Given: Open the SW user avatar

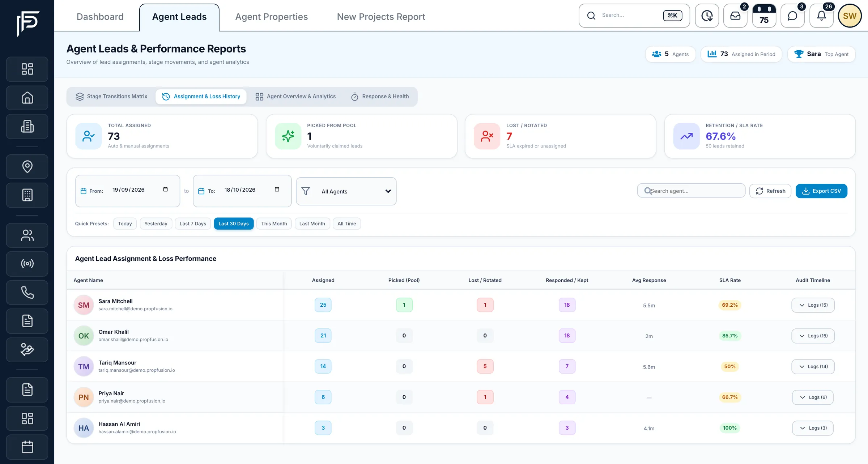Looking at the screenshot, I should pos(850,16).
